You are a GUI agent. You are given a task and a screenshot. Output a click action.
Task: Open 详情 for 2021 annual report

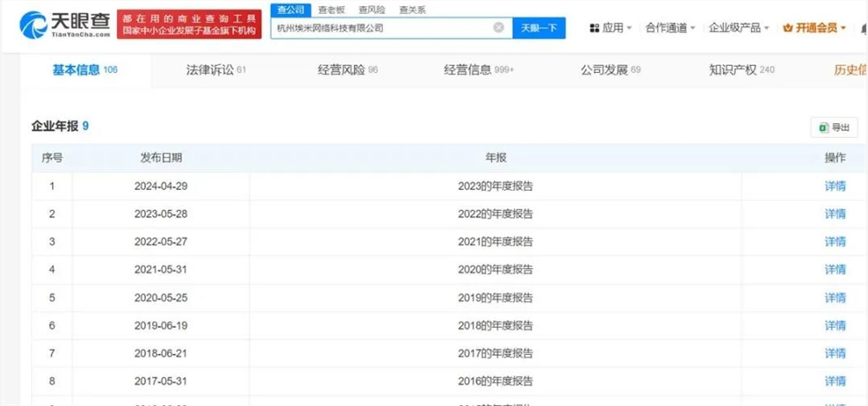click(835, 242)
